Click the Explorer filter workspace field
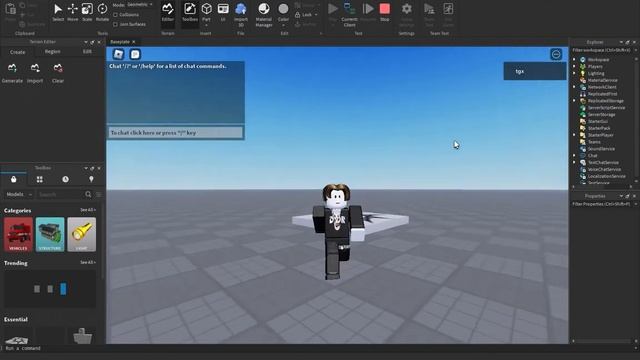Image resolution: width=640 pixels, height=360 pixels. click(602, 50)
